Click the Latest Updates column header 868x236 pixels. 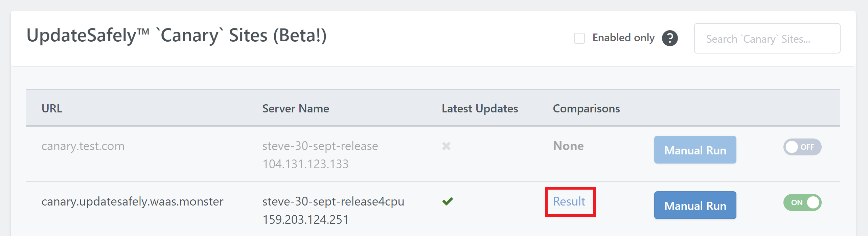point(480,108)
